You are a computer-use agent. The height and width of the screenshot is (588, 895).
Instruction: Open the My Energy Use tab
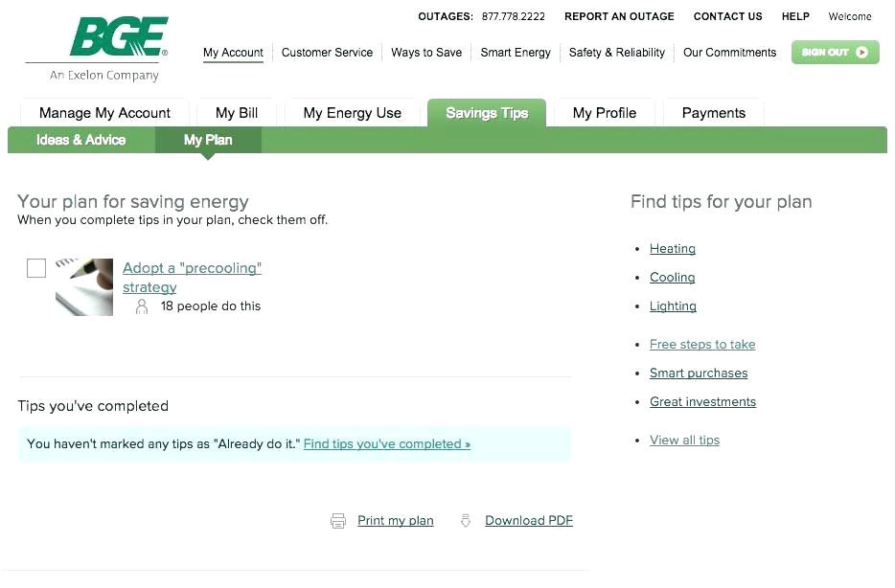tap(352, 113)
